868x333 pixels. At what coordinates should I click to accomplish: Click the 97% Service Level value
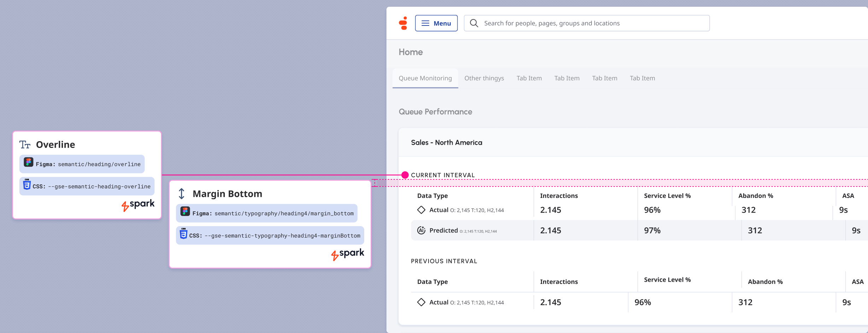[x=652, y=230]
